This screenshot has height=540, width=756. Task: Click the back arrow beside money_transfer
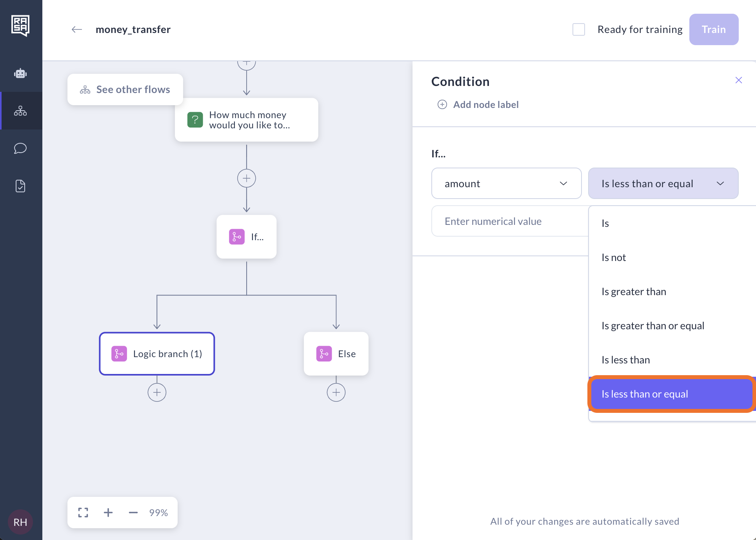(x=77, y=29)
